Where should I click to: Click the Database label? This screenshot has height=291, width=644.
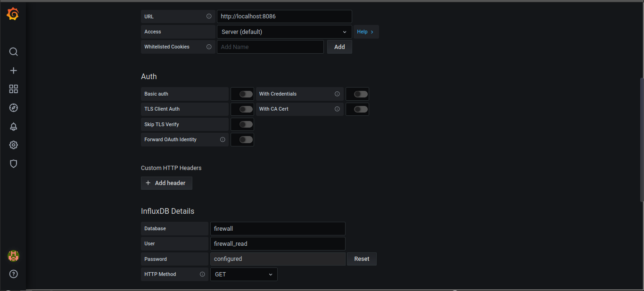[x=155, y=228]
